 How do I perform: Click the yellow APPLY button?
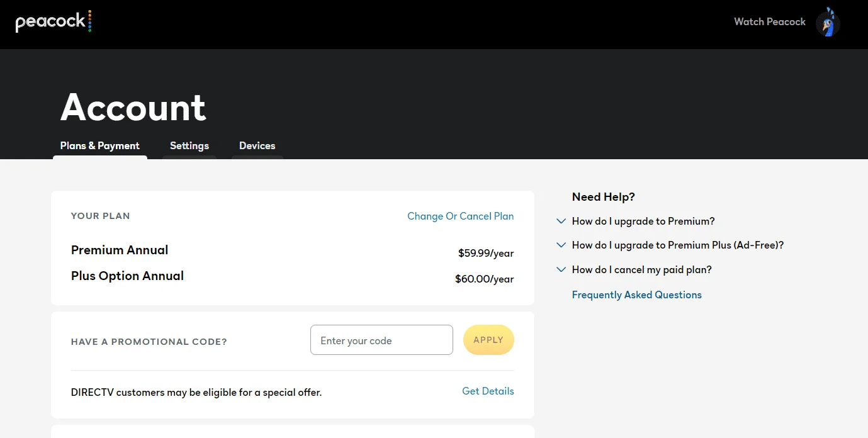[488, 340]
